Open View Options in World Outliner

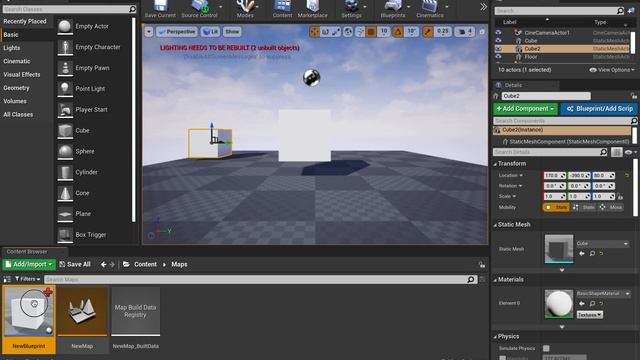tap(612, 70)
